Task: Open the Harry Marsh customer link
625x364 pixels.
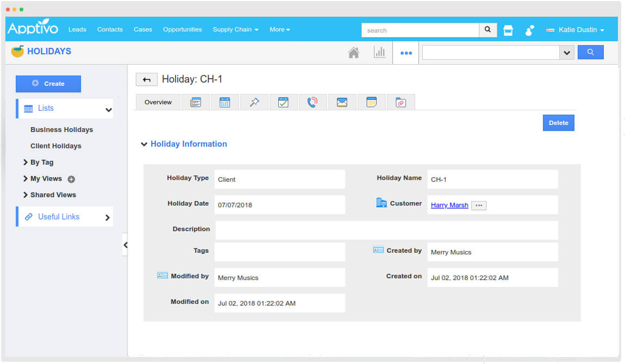Action: pos(449,205)
